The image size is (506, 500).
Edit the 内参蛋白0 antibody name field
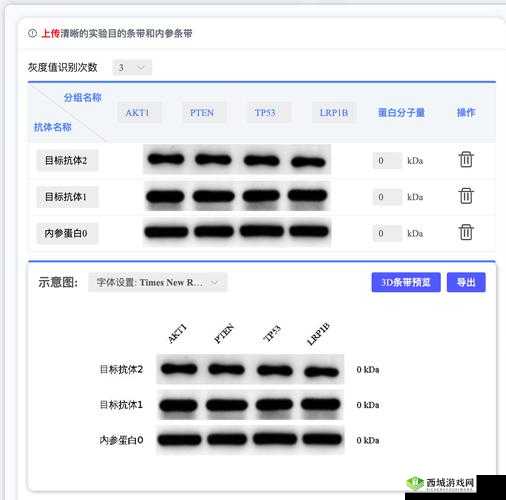pyautogui.click(x=67, y=233)
